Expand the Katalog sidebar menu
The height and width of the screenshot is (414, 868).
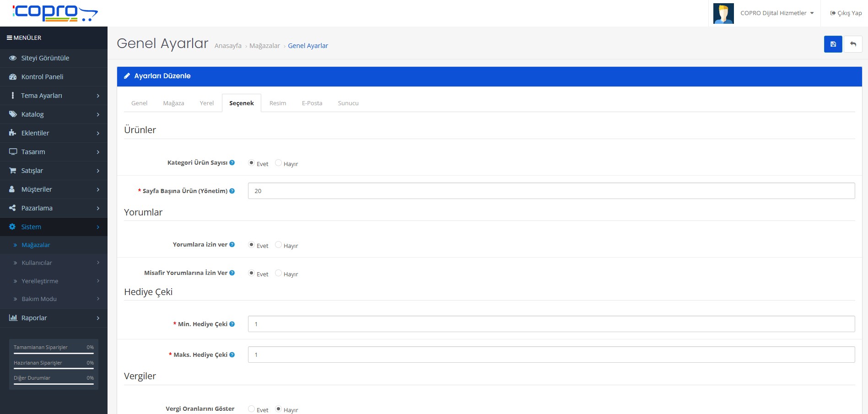(x=54, y=114)
